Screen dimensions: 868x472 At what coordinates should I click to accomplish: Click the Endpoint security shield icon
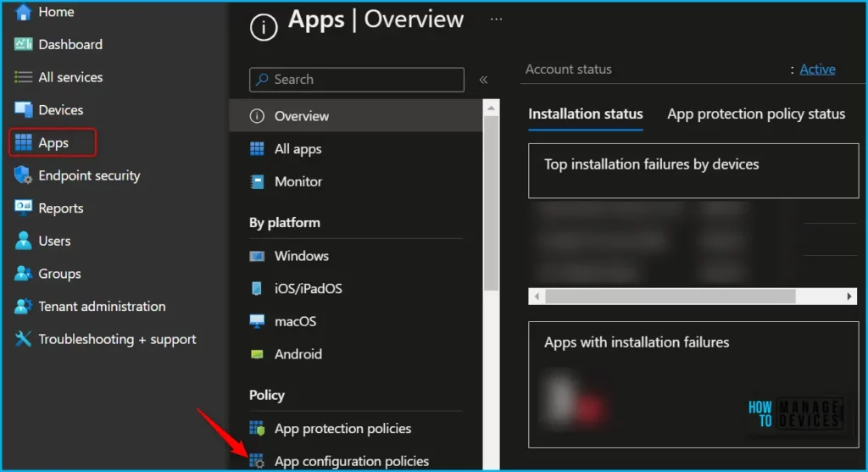[23, 175]
